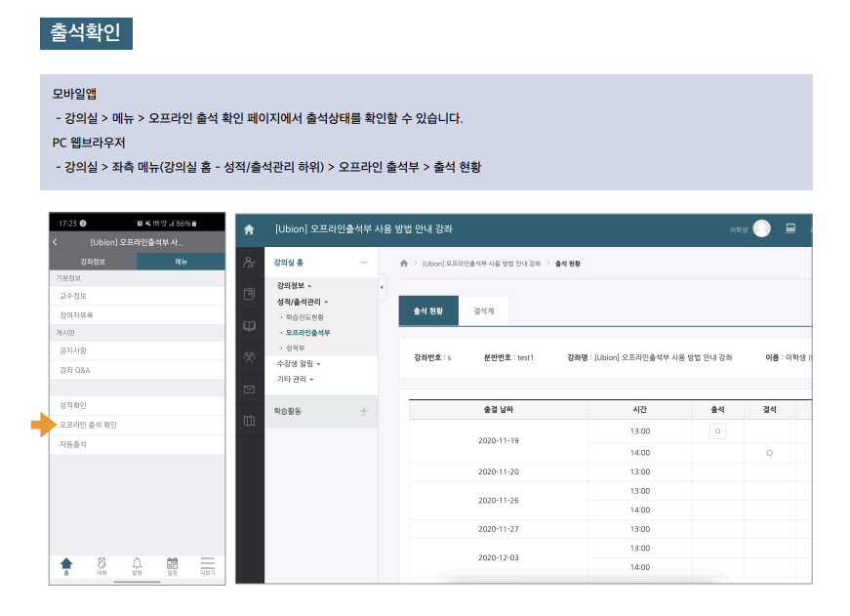
Task: Tap the 더보기 hamburger icon
Action: (x=207, y=564)
